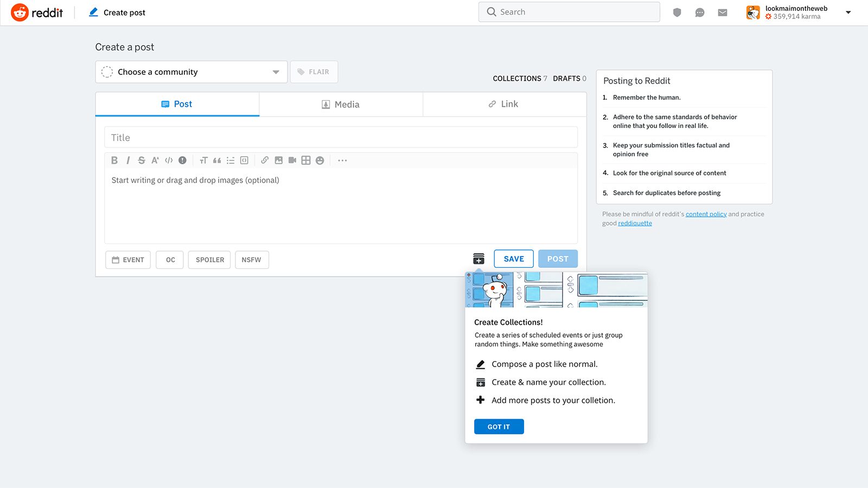Focus the Title input field
Image resolution: width=868 pixels, height=488 pixels.
(x=341, y=138)
